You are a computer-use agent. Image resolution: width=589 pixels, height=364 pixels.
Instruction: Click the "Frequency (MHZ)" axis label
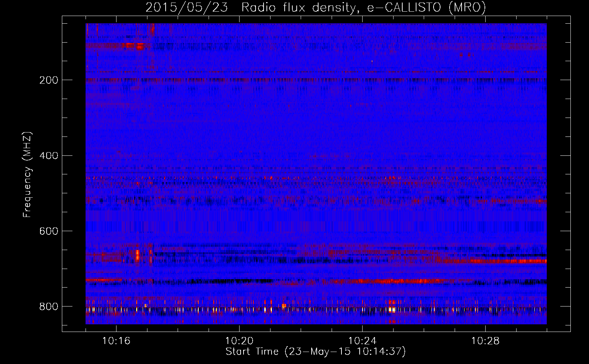point(27,175)
